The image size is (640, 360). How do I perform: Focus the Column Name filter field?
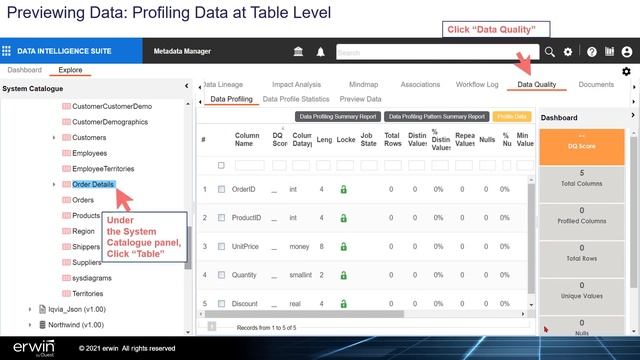coord(249,165)
